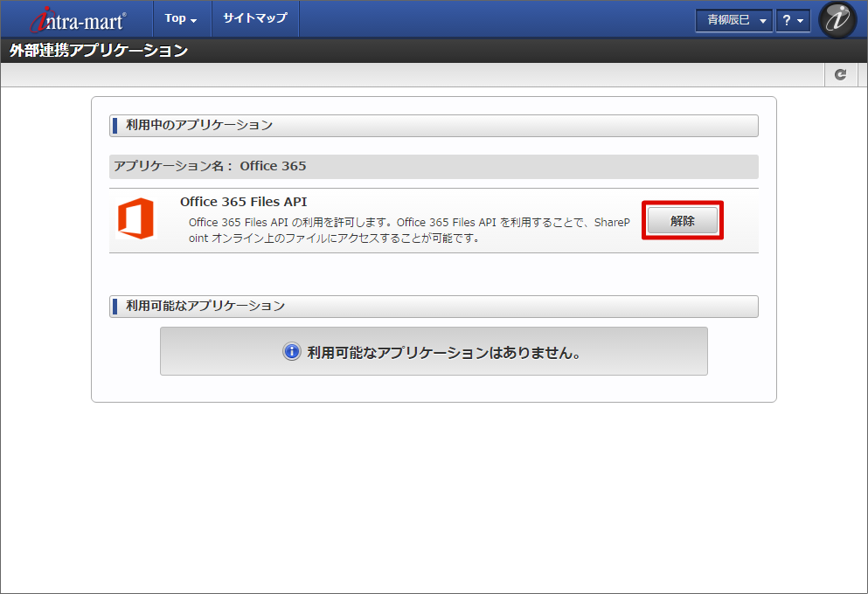The image size is (868, 594).
Task: Click the アプリケーション名: Office 365 row
Action: [434, 167]
